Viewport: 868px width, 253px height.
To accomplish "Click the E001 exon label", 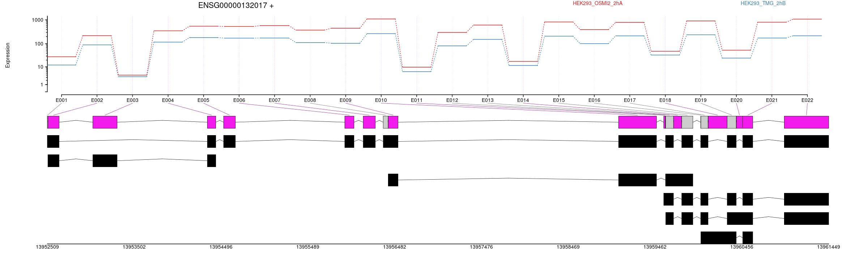I will tap(61, 100).
